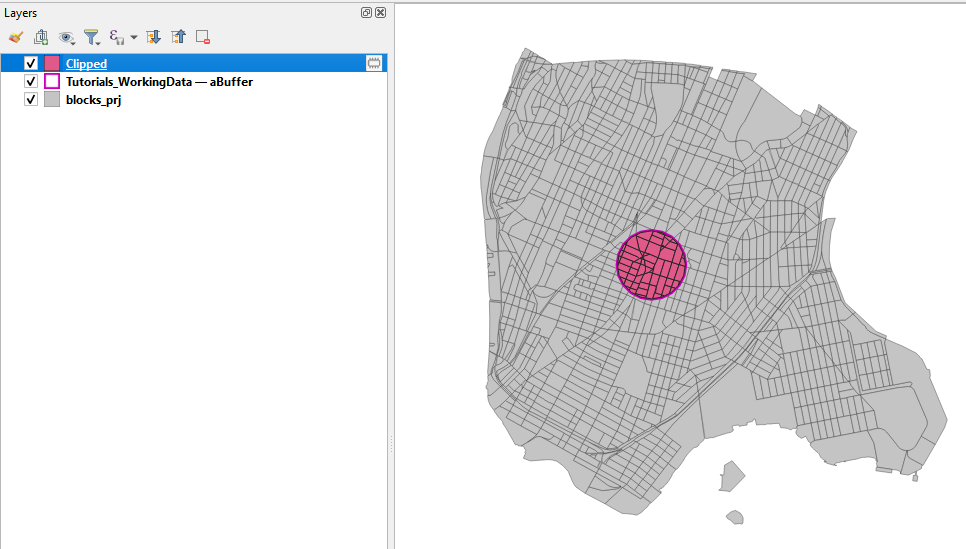Viewport: 966px width, 549px height.
Task: Click the Remove Layer/Group icon
Action: click(203, 37)
